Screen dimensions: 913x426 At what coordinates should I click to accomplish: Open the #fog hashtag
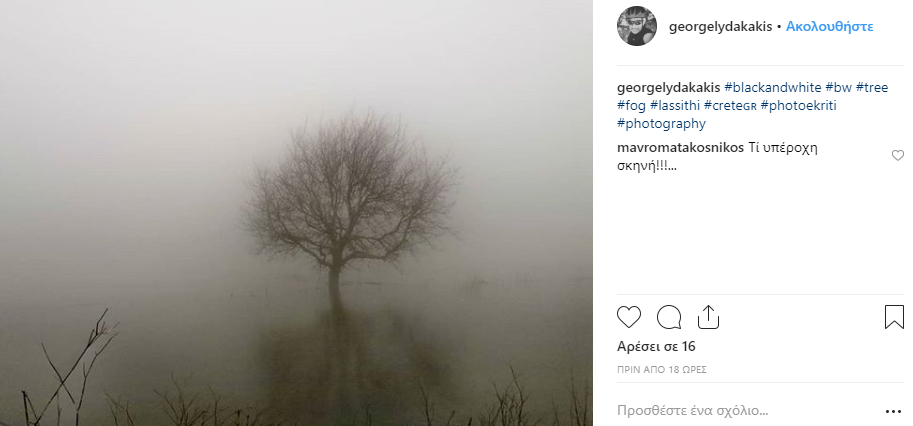click(631, 105)
